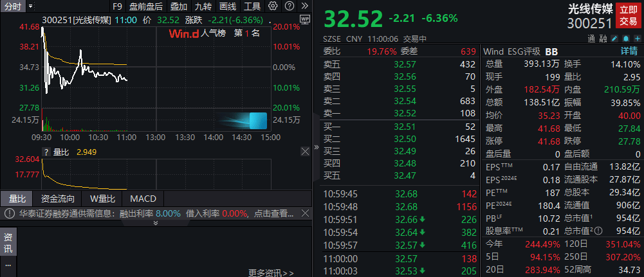The height and width of the screenshot is (277, 644).
Task: Open the 分时 period dropdown arrow
Action: (x=30, y=6)
